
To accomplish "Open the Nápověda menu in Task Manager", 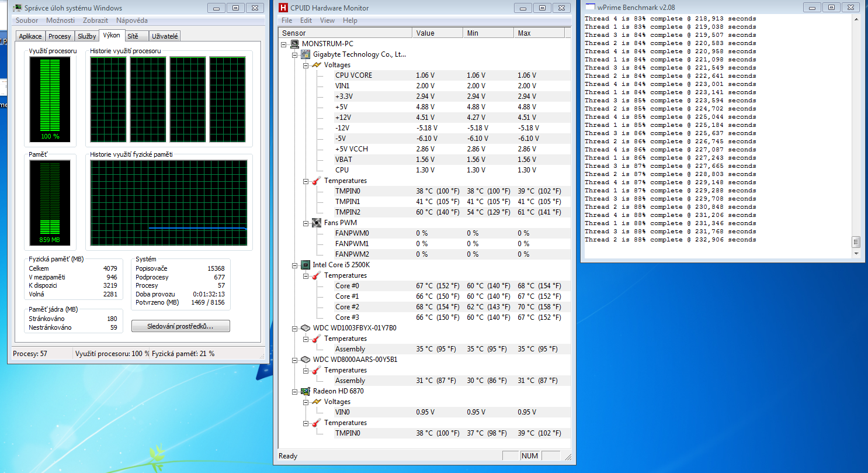I will (132, 20).
